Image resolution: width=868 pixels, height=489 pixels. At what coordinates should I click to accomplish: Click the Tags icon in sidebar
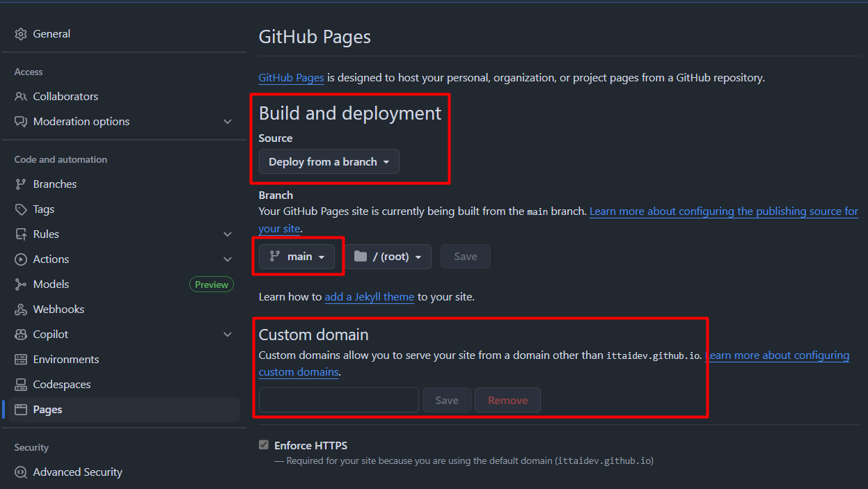click(21, 209)
